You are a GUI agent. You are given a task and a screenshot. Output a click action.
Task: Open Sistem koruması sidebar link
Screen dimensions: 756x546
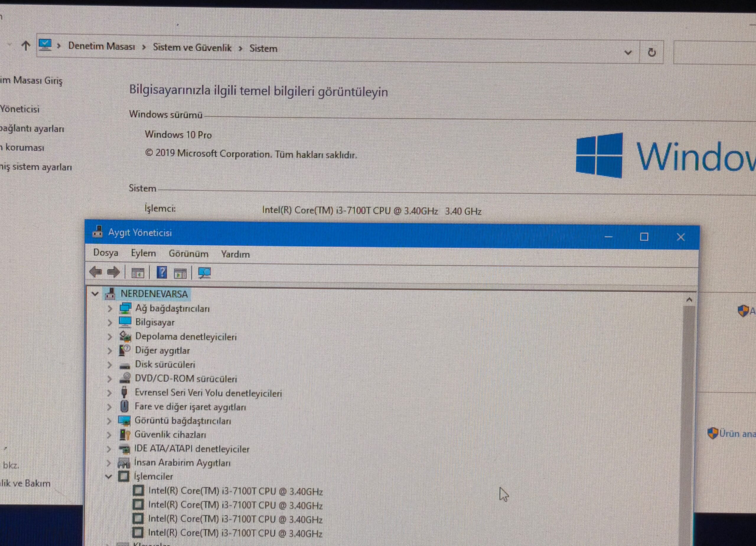coord(22,147)
